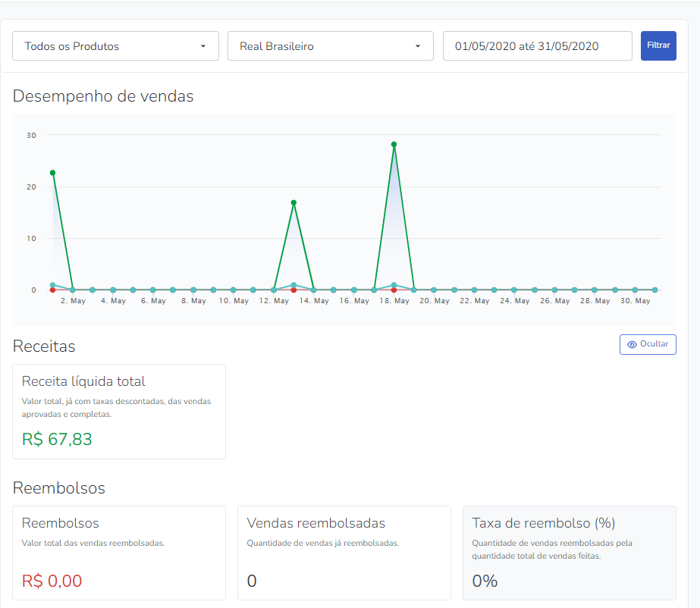Open the Real Brasileiro currency dropdown
Image resolution: width=700 pixels, height=608 pixels.
331,46
